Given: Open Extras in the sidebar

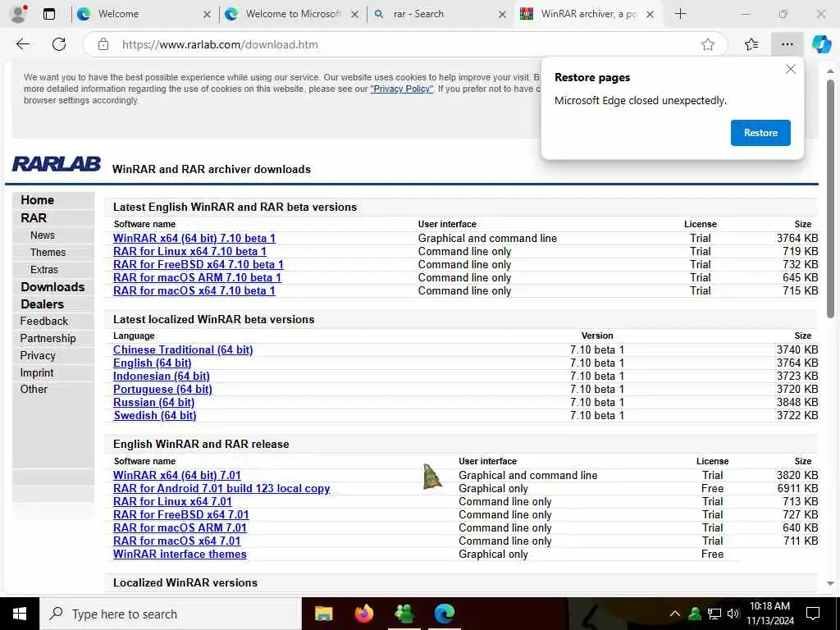Looking at the screenshot, I should [x=44, y=269].
